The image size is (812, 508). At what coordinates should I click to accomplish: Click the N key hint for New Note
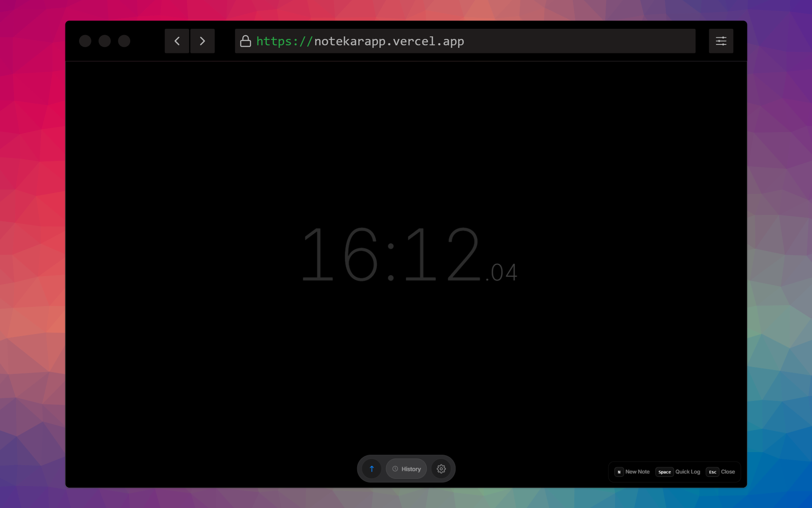619,472
